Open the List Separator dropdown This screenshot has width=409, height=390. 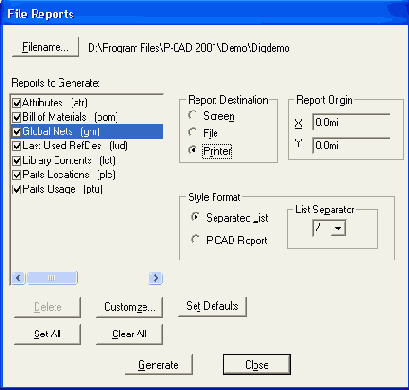click(338, 228)
